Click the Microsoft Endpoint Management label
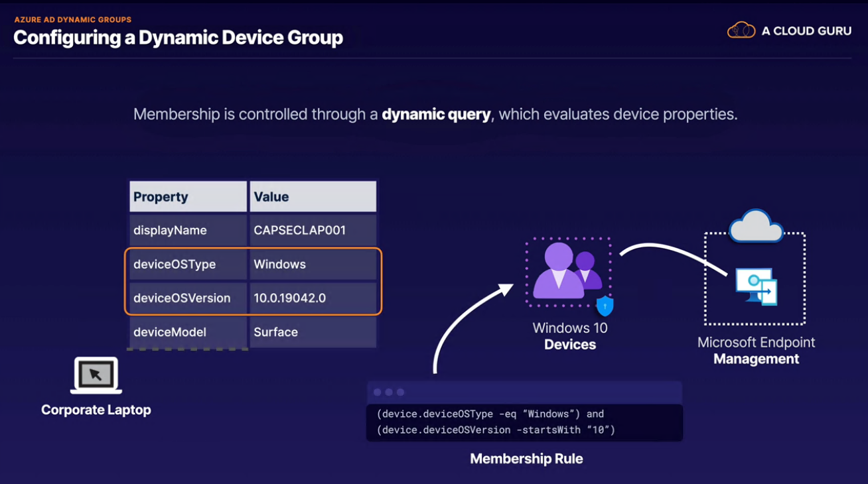Image resolution: width=868 pixels, height=484 pixels. click(x=756, y=351)
